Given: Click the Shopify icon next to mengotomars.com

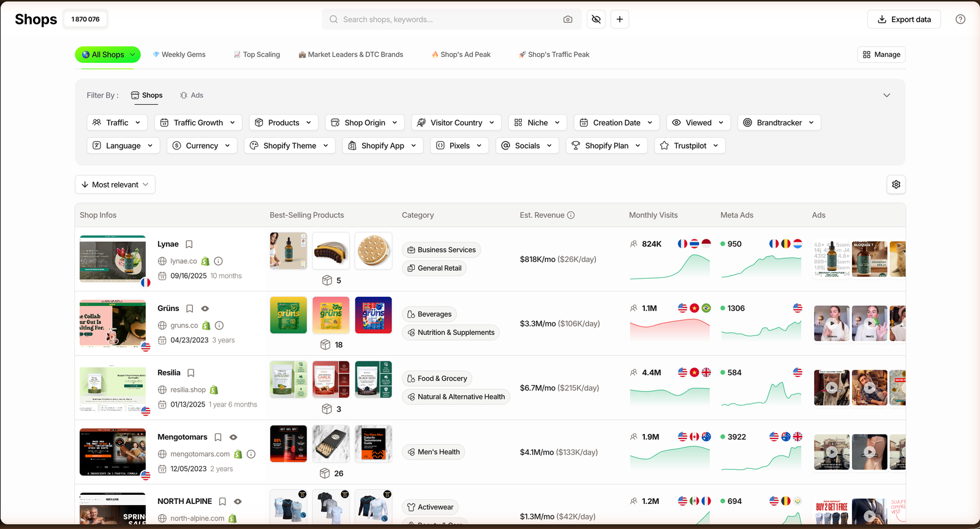Looking at the screenshot, I should click(238, 454).
